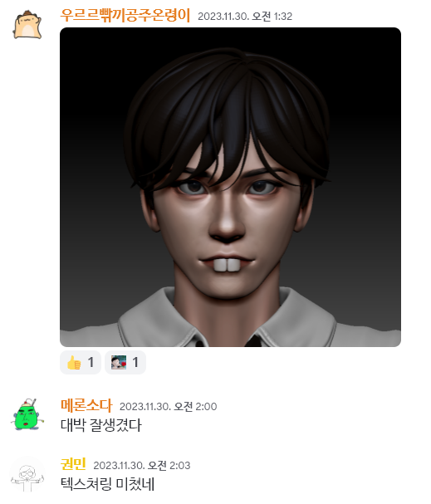Viewport: 431px width, 504px height.
Task: Open the hamster profile avatar
Action: tap(27, 25)
